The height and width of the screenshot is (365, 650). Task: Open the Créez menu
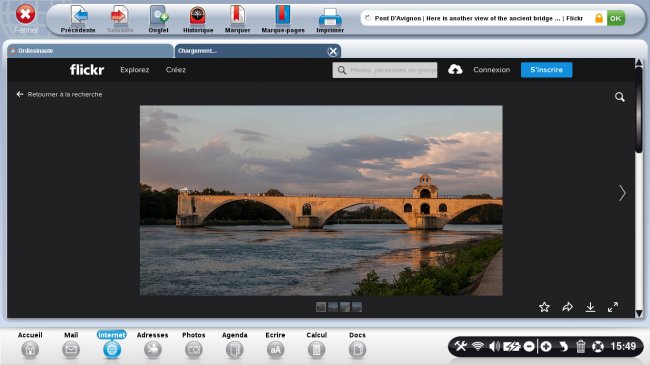click(176, 70)
